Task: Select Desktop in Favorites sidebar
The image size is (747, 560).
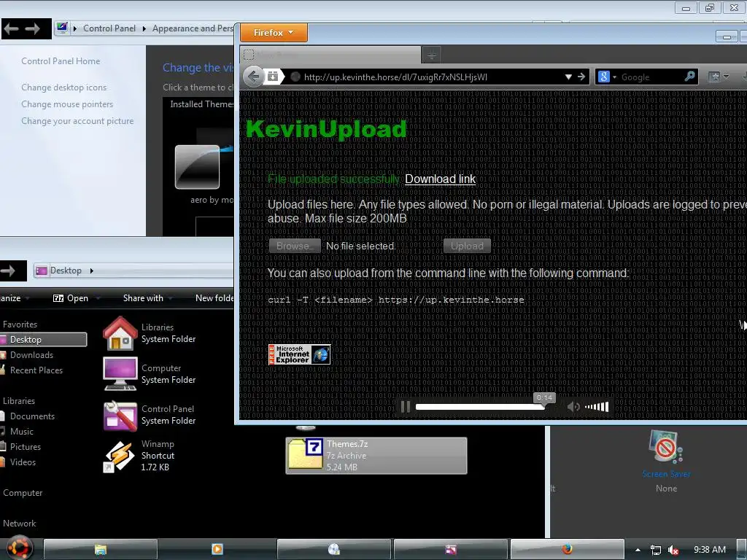Action: click(x=43, y=340)
